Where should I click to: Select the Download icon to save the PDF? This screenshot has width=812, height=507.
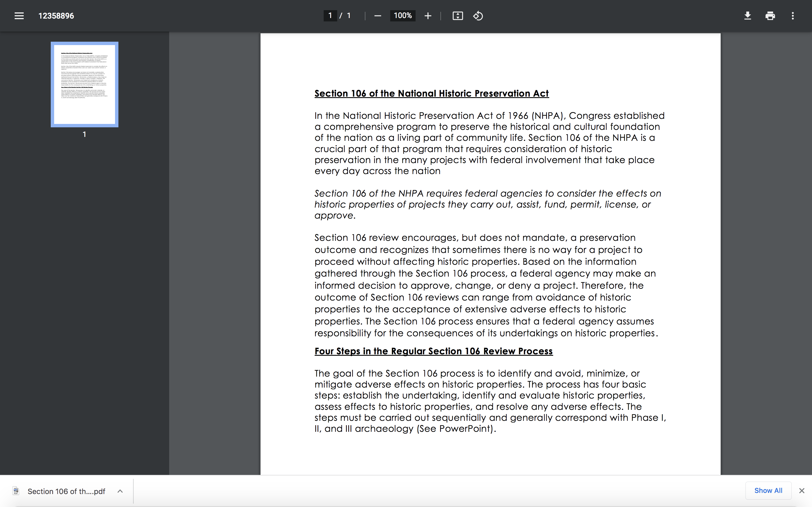click(748, 16)
